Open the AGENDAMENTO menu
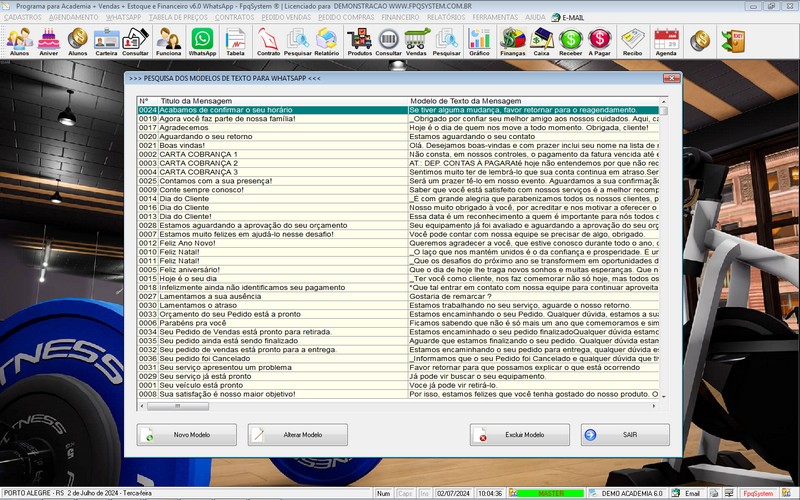800x500 pixels. coord(73,17)
